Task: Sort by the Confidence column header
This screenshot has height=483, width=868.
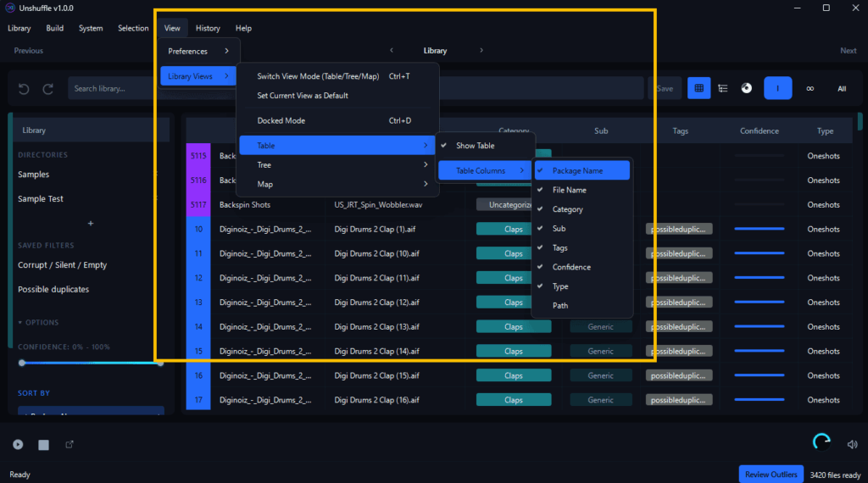Action: click(759, 131)
